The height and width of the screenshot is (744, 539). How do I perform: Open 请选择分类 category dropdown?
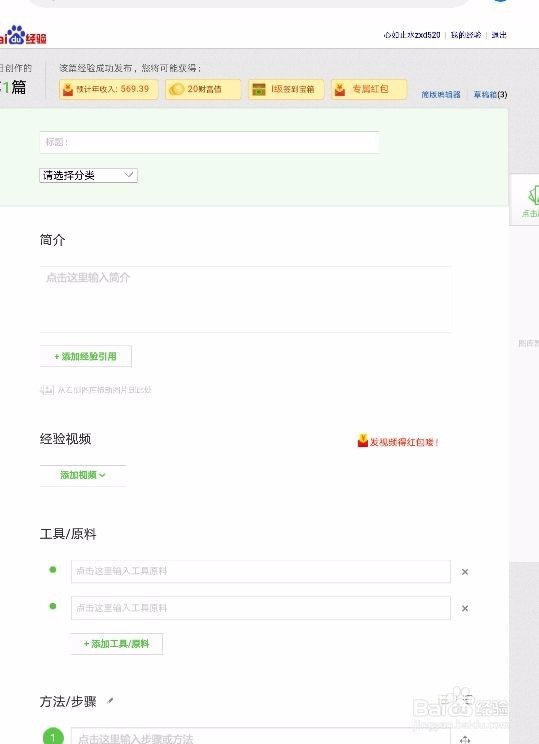coord(88,176)
